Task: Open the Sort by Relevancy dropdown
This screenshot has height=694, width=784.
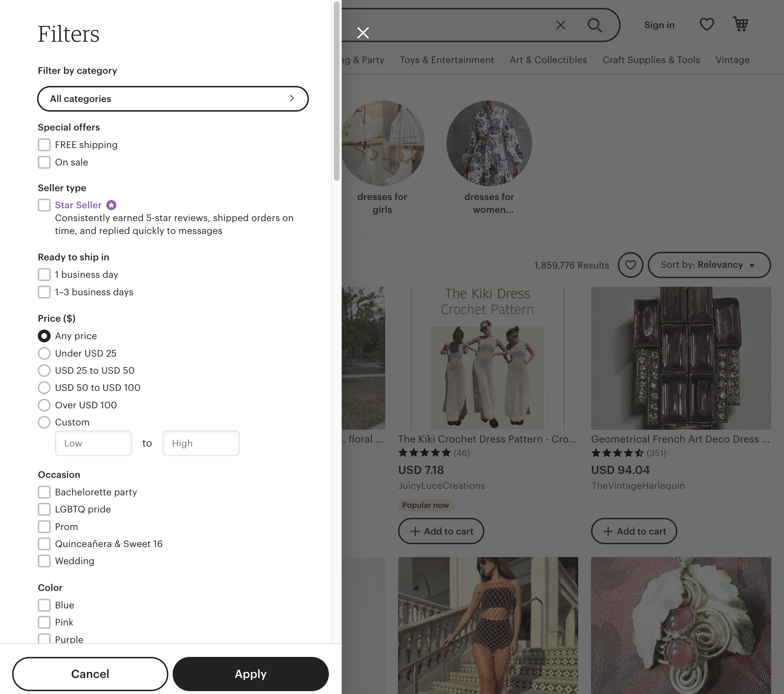Action: pos(709,265)
